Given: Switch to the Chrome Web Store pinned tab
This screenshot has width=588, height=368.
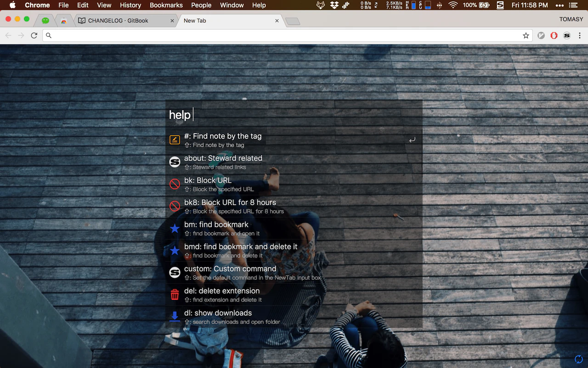Looking at the screenshot, I should pyautogui.click(x=64, y=21).
